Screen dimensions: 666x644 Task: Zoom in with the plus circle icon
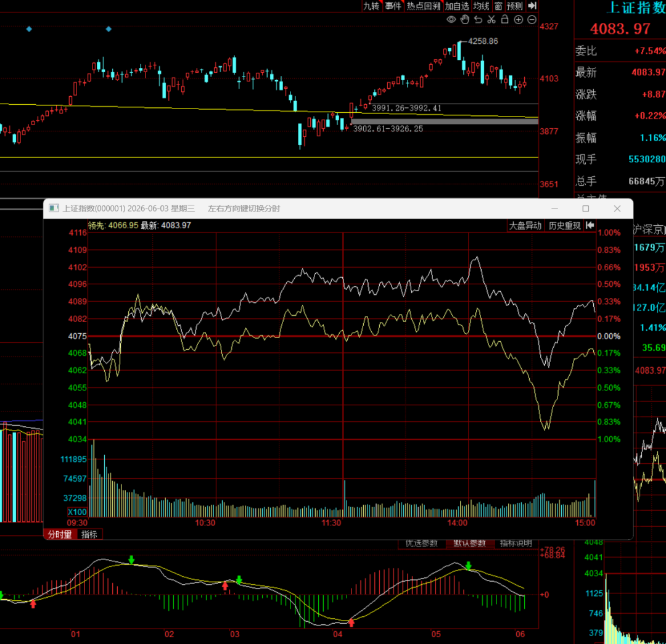[x=518, y=20]
